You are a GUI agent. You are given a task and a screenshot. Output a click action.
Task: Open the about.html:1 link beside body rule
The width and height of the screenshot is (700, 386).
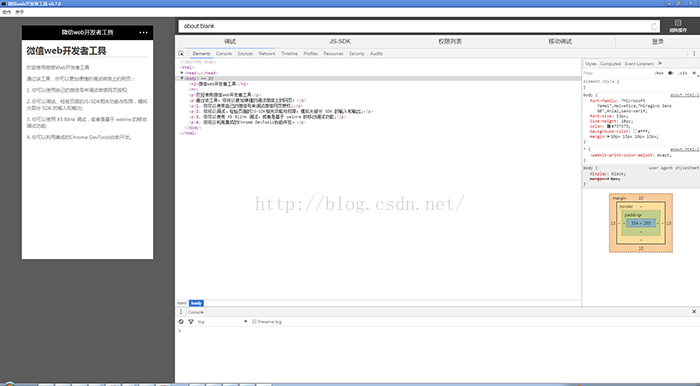(684, 95)
